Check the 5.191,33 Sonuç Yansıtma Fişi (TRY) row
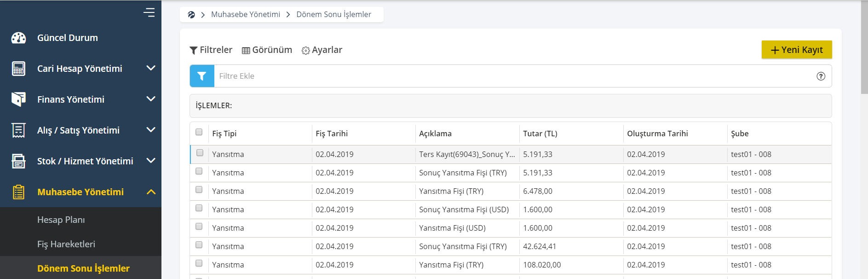The image size is (868, 279). (x=199, y=171)
